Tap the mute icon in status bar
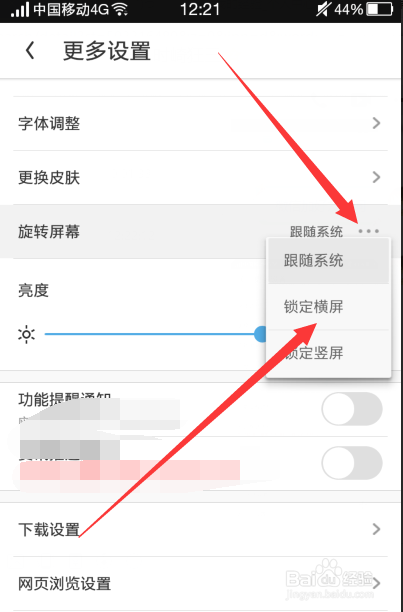Image resolution: width=403 pixels, height=612 pixels. click(x=323, y=9)
